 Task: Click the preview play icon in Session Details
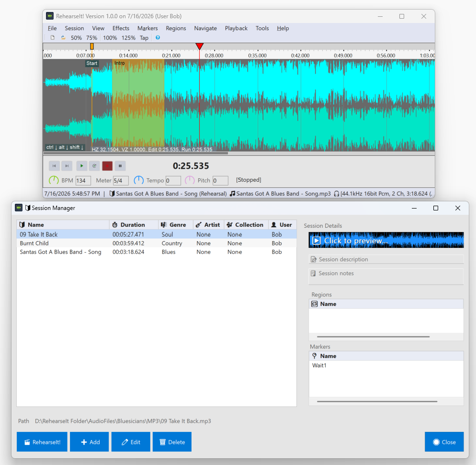click(x=317, y=240)
